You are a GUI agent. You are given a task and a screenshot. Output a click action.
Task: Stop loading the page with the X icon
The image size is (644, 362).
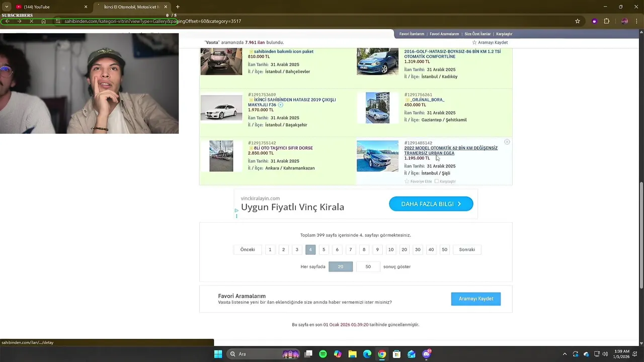point(31,21)
